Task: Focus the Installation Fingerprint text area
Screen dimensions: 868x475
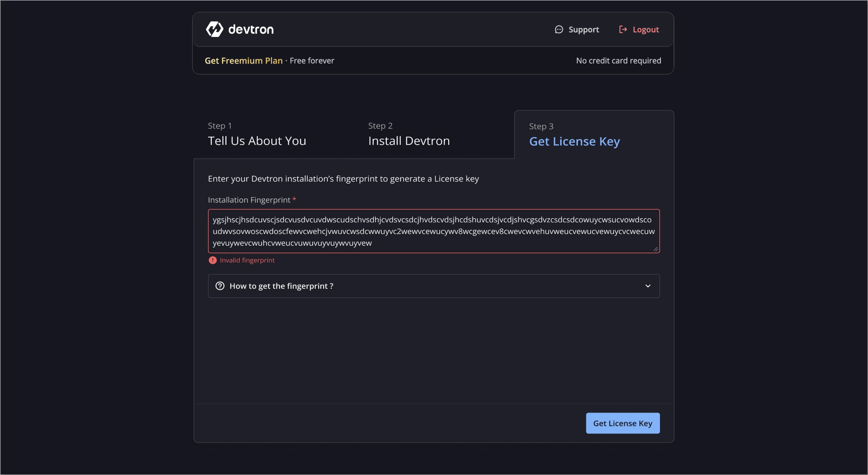Action: [434, 231]
